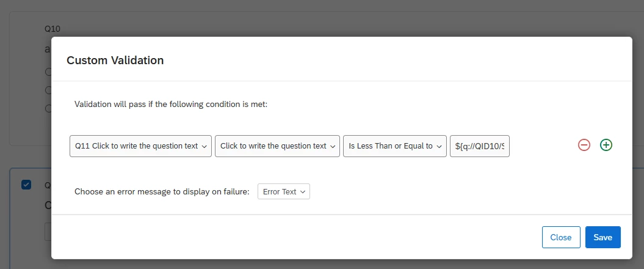Click the Q10 question label

coord(52,29)
